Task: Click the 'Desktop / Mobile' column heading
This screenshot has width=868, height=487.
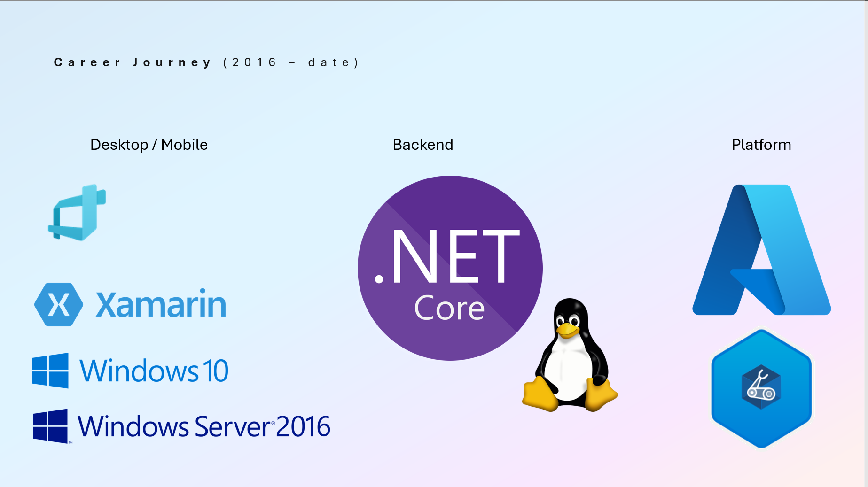Action: click(x=149, y=145)
